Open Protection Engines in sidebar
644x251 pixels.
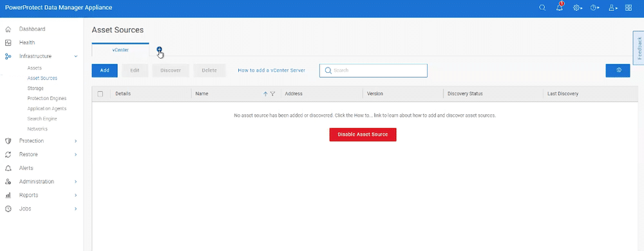coord(47,99)
